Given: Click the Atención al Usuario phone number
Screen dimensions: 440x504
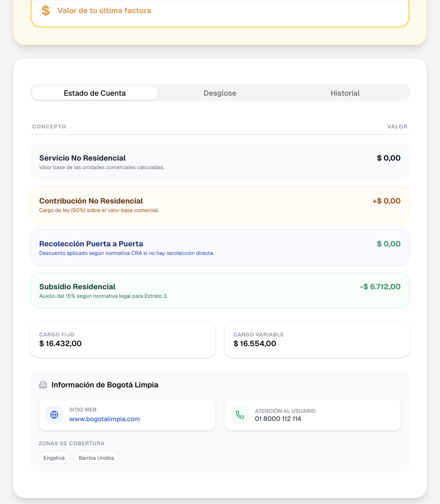Looking at the screenshot, I should pyautogui.click(x=278, y=419).
